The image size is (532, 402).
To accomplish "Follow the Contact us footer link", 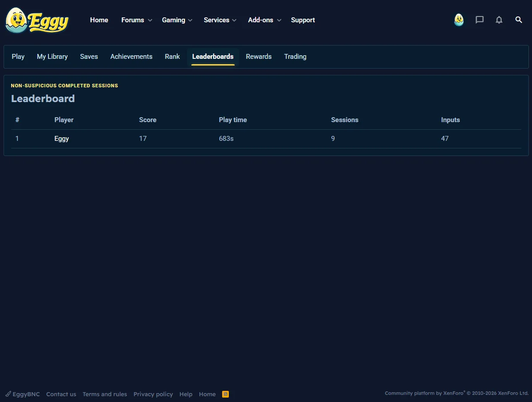I will (61, 394).
